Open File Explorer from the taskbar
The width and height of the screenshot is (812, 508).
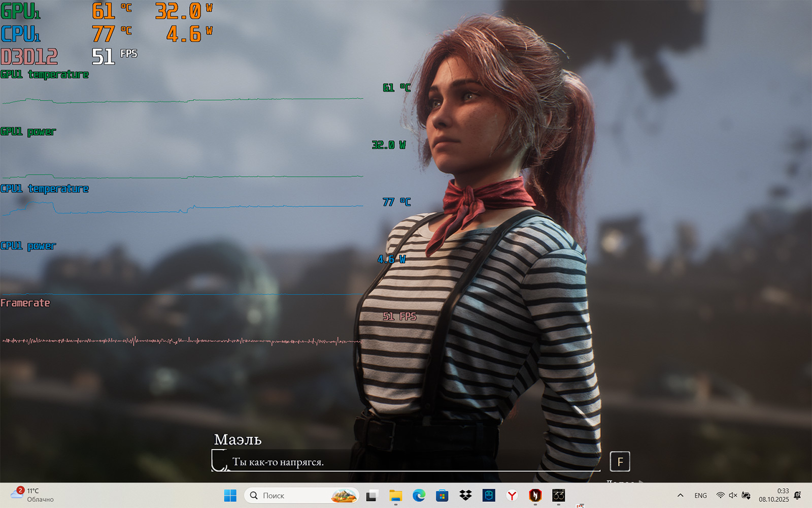point(395,495)
